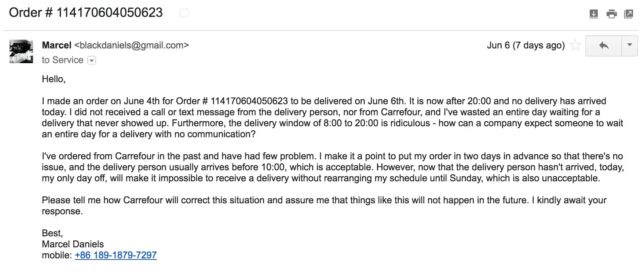Click the "to Service" recipient text
644x276 pixels.
click(62, 60)
